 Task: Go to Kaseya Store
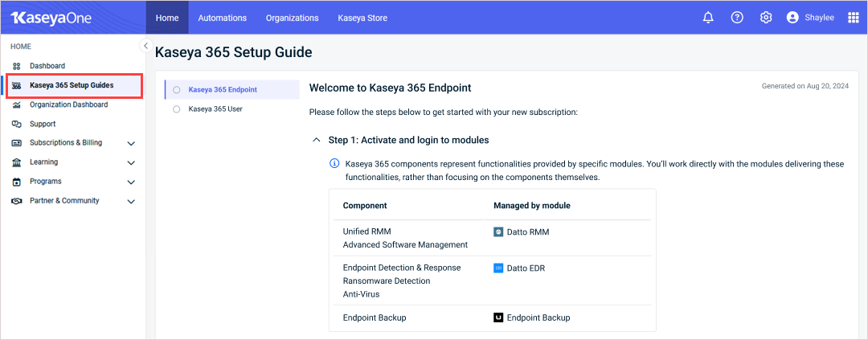point(362,18)
